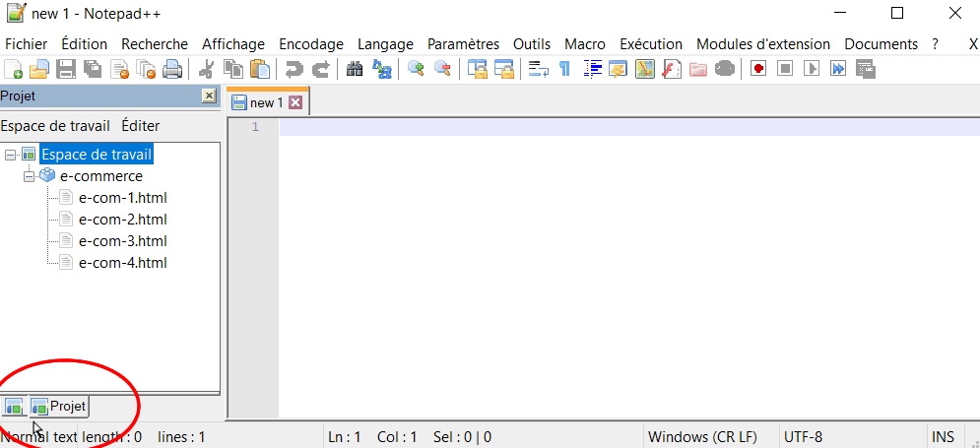The width and height of the screenshot is (980, 448).
Task: Open the user-defined language icon
Action: click(x=619, y=69)
